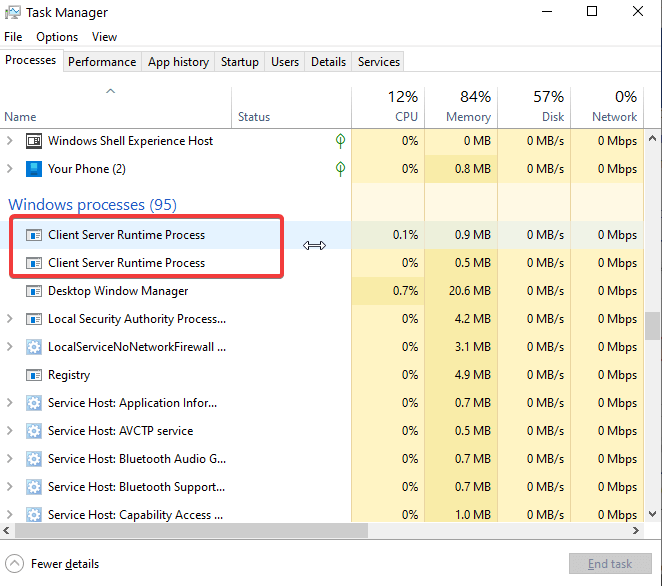Click the horizontal scroll right arrow

(x=636, y=530)
